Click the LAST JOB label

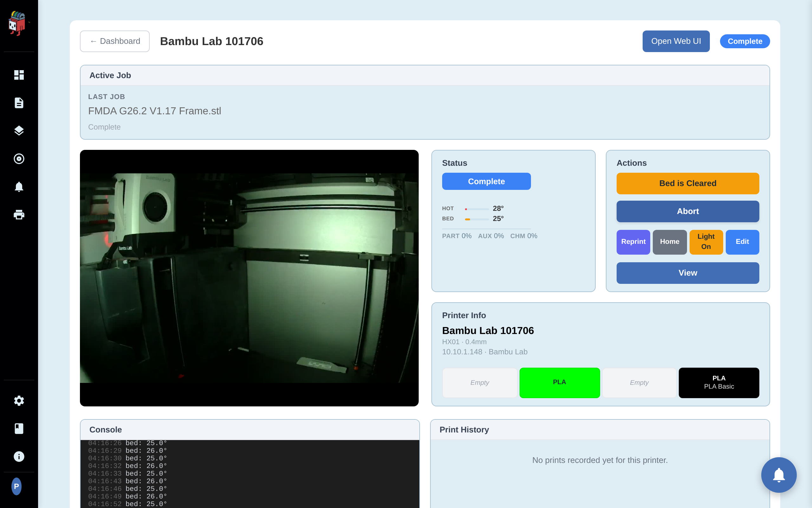106,97
